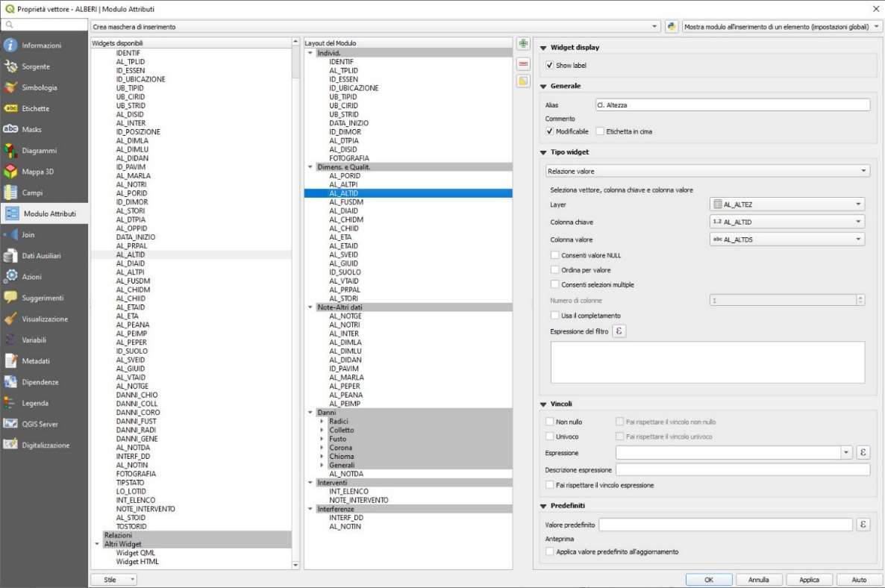Click the Stile button

coord(113,579)
